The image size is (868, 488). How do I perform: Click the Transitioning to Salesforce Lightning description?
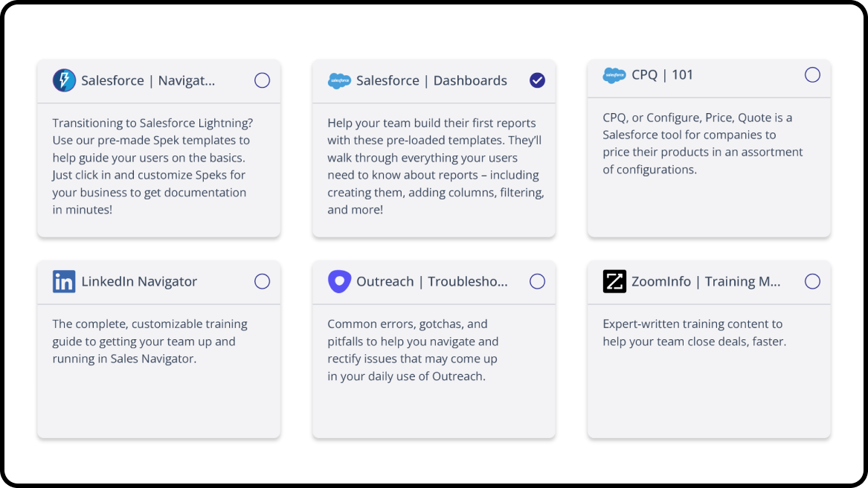[150, 167]
